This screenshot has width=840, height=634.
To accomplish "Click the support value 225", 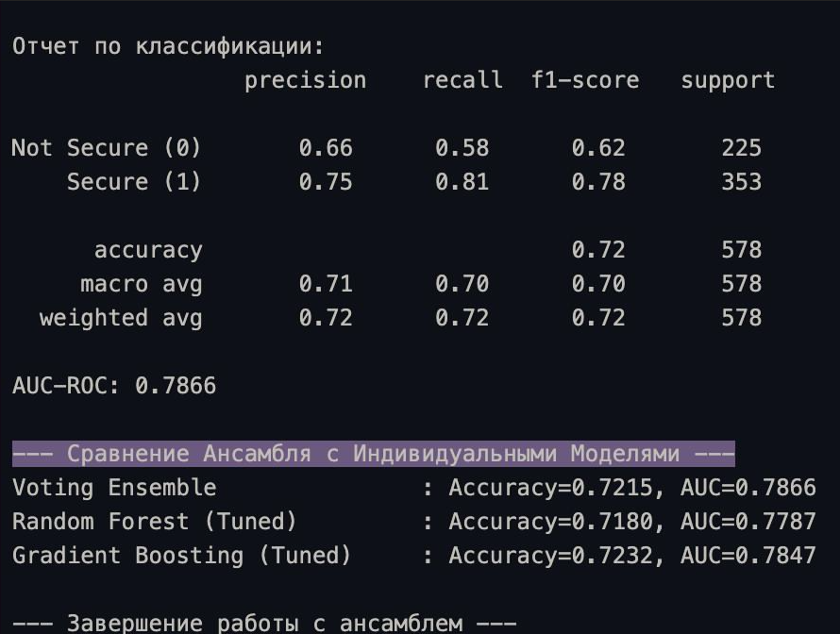I will pos(741,148).
